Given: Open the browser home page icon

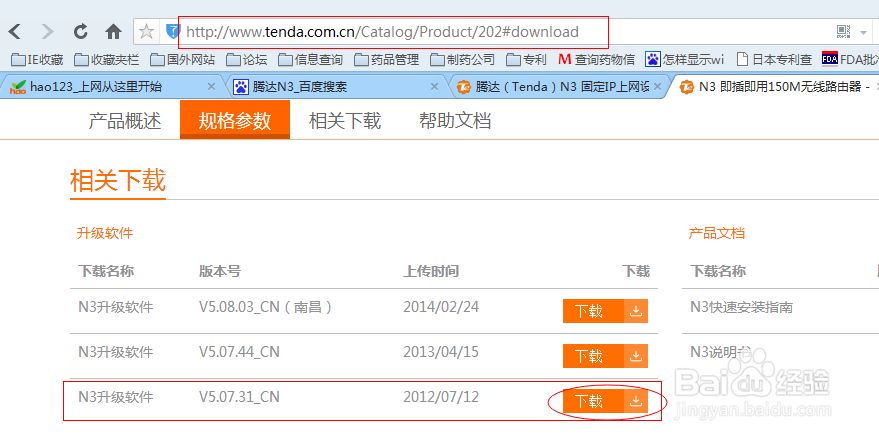Looking at the screenshot, I should click(x=114, y=32).
